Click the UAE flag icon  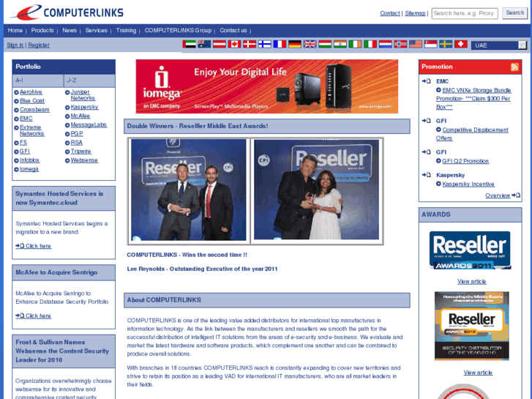point(189,45)
